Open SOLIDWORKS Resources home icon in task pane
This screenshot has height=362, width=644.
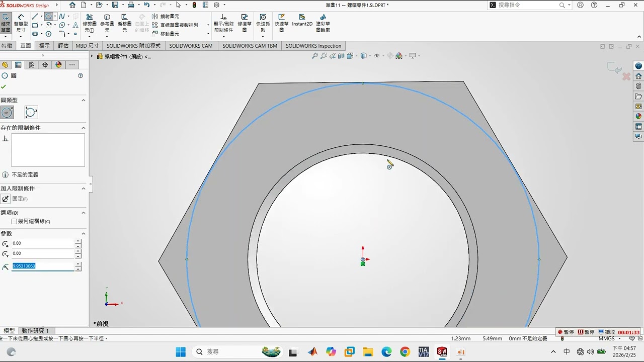coord(638,76)
